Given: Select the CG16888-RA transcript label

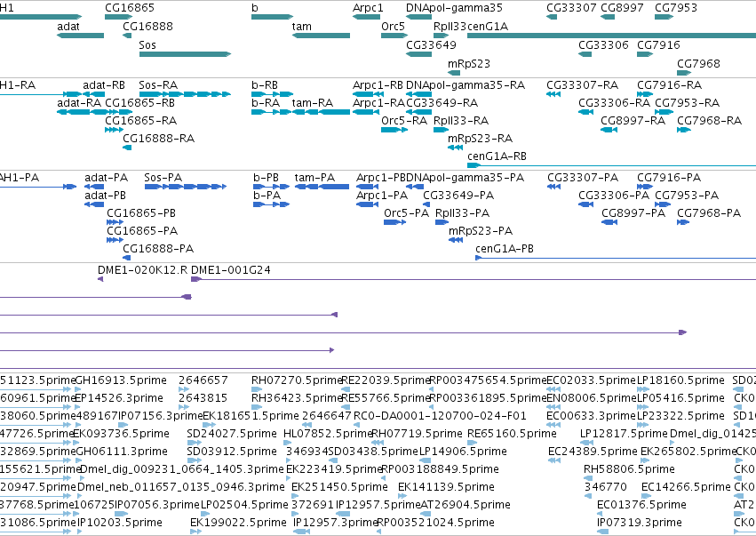Looking at the screenshot, I should coord(159,139).
